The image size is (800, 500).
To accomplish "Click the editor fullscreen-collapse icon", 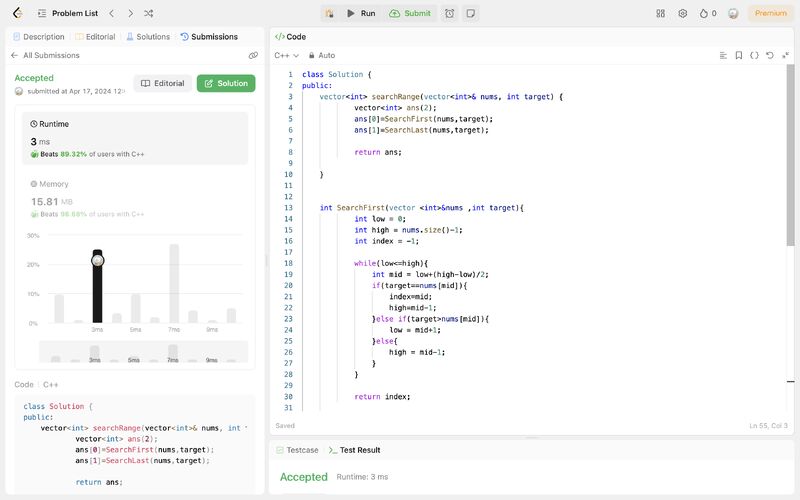I will click(x=785, y=55).
